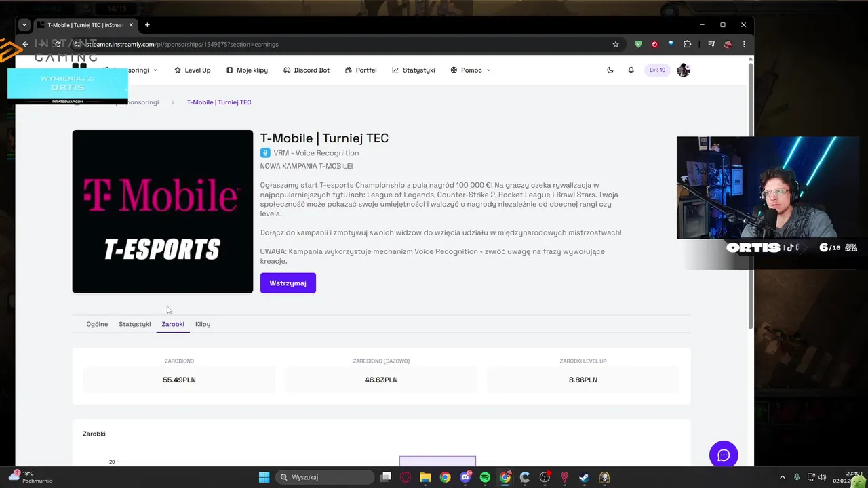Click the Zarobiono 55.49PLN value
Screen dimensions: 868x488
pyautogui.click(x=179, y=380)
